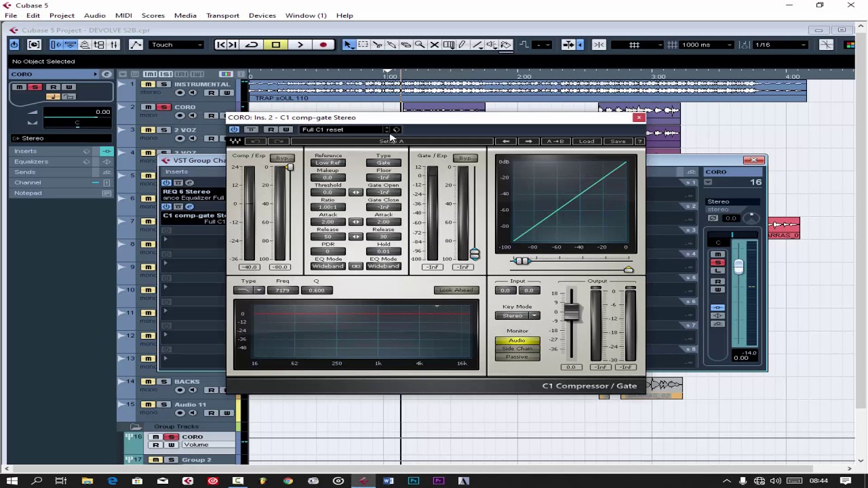Open Key Mode Stereo dropdown
The width and height of the screenshot is (868, 488).
click(x=517, y=316)
